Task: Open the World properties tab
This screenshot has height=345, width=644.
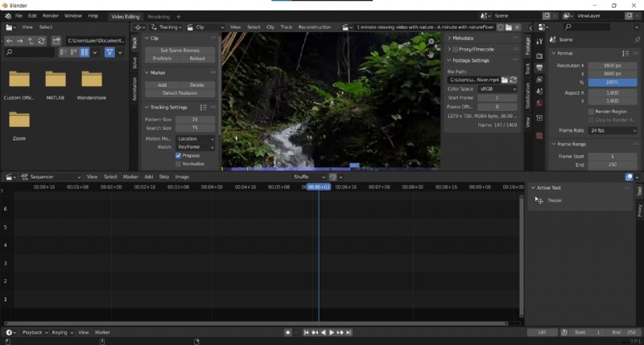Action: tap(539, 103)
